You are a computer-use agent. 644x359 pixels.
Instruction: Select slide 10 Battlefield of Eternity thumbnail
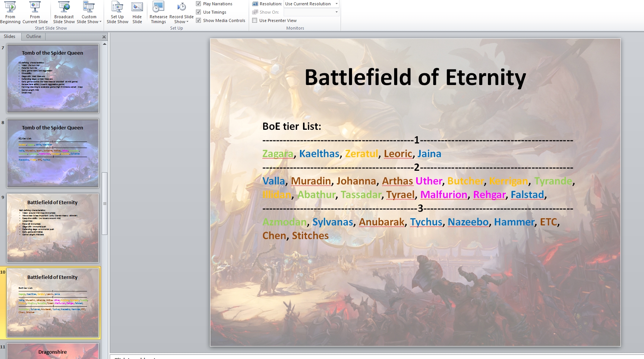[x=53, y=303]
